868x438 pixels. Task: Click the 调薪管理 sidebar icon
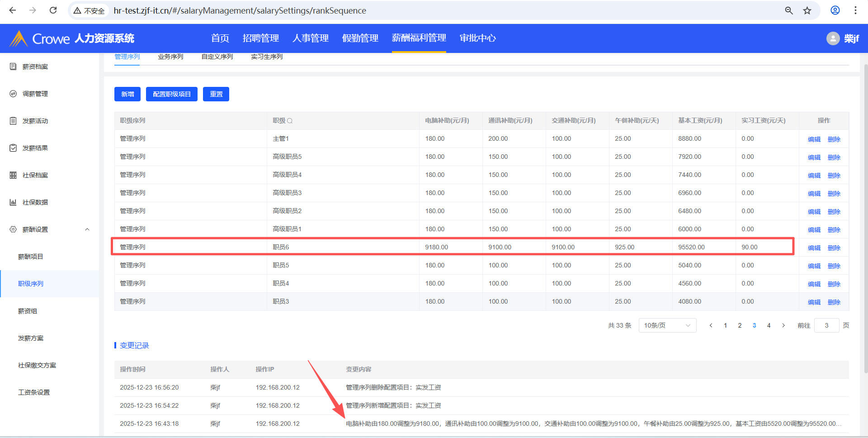pyautogui.click(x=13, y=94)
